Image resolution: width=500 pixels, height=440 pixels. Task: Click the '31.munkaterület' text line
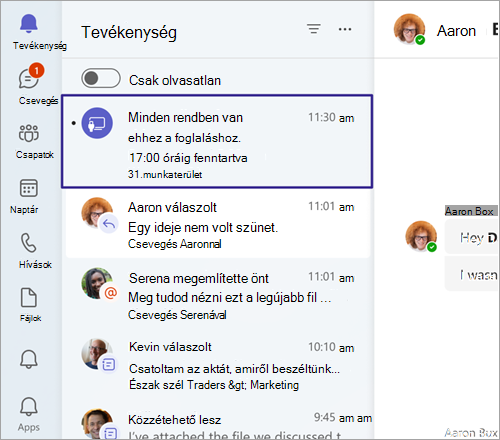[x=165, y=174]
